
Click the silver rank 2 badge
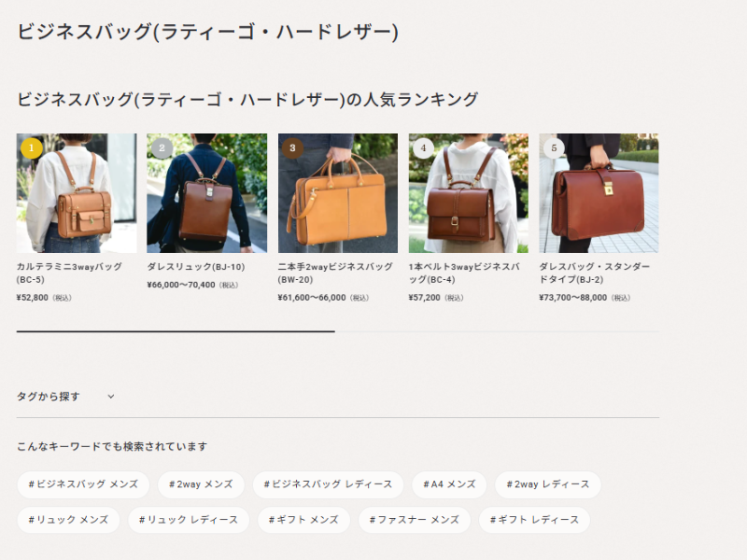pos(162,148)
